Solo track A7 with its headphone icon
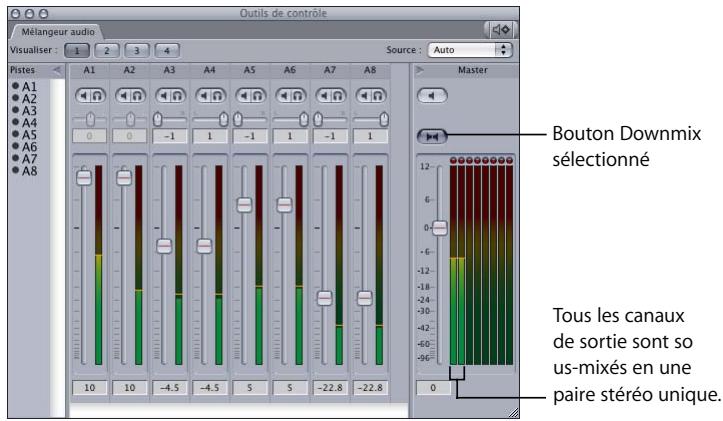 [338, 95]
